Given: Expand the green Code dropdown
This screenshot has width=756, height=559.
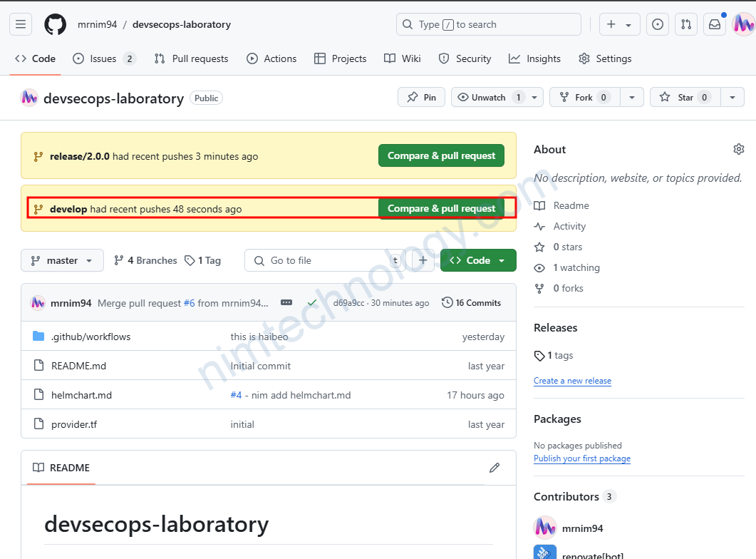Looking at the screenshot, I should click(477, 260).
